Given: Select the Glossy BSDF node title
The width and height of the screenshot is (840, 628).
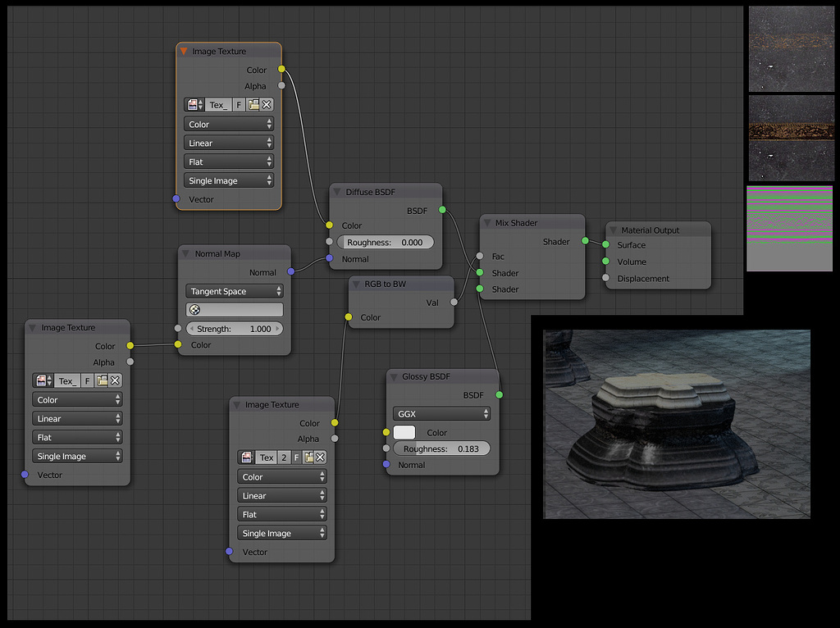Looking at the screenshot, I should [x=426, y=376].
